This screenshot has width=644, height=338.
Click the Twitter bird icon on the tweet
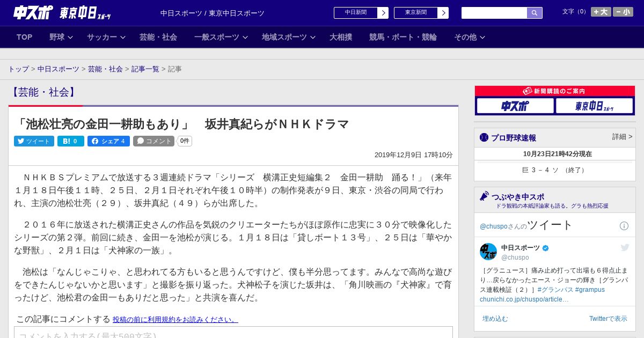(625, 247)
